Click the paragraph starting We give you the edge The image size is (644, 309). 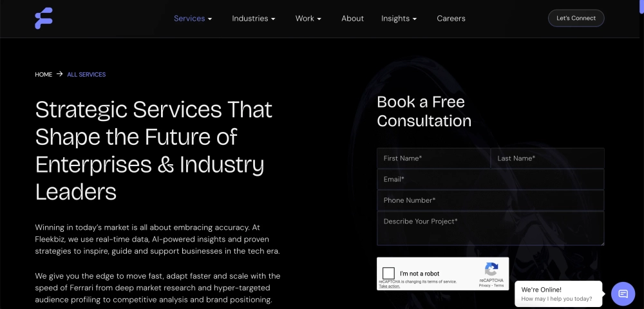coord(158,288)
